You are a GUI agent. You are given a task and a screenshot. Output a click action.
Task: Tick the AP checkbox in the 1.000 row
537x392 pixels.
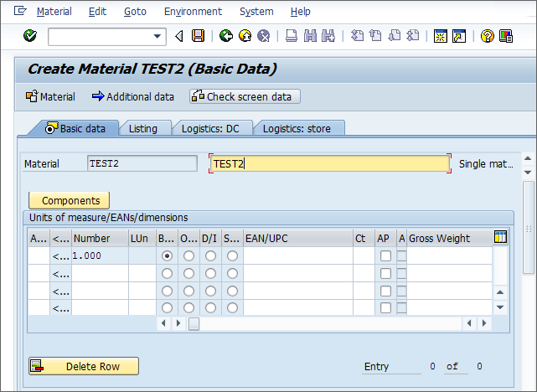point(385,255)
